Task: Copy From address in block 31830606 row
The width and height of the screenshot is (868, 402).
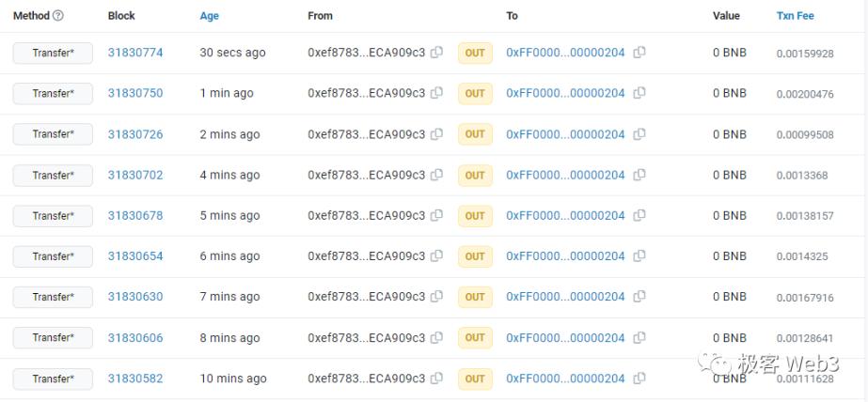Action: pos(436,337)
